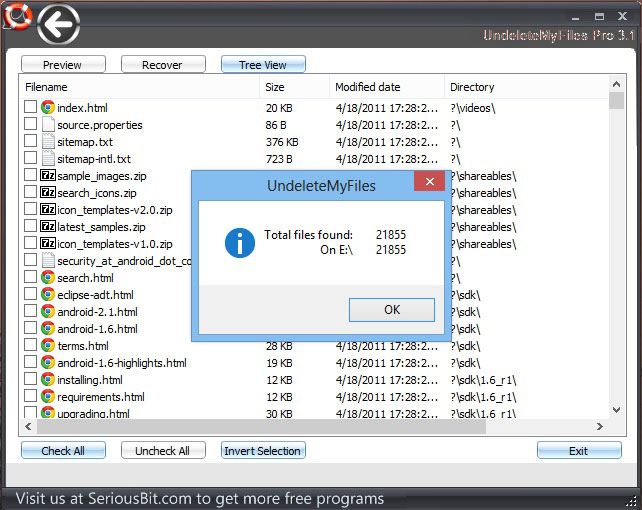The image size is (642, 510).
Task: Click the Preview button
Action: 63,65
